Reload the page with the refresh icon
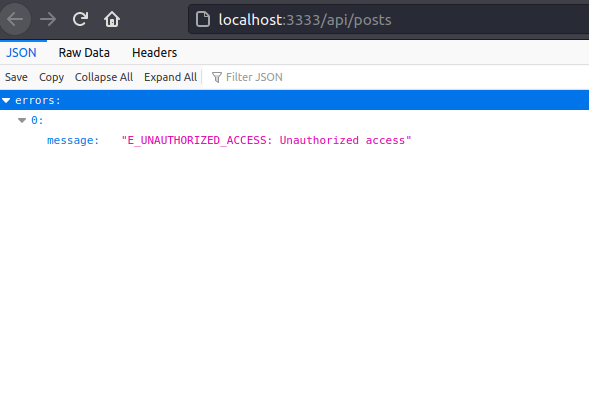 tap(80, 19)
